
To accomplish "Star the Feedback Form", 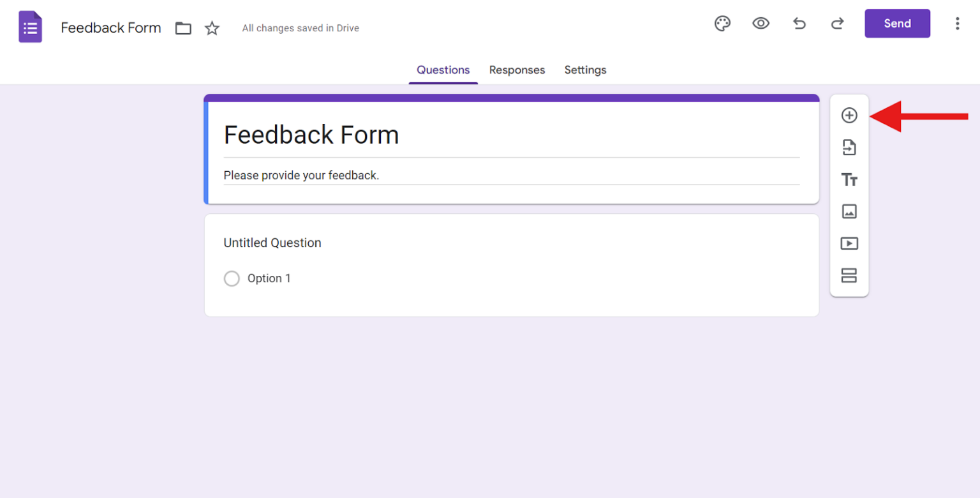I will coord(211,27).
